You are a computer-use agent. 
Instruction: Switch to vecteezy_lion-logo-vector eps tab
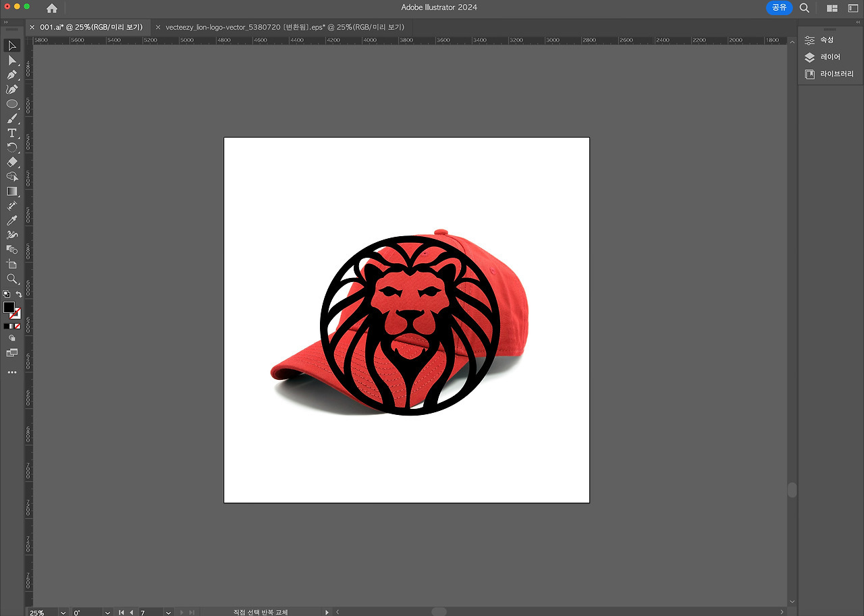pyautogui.click(x=285, y=27)
